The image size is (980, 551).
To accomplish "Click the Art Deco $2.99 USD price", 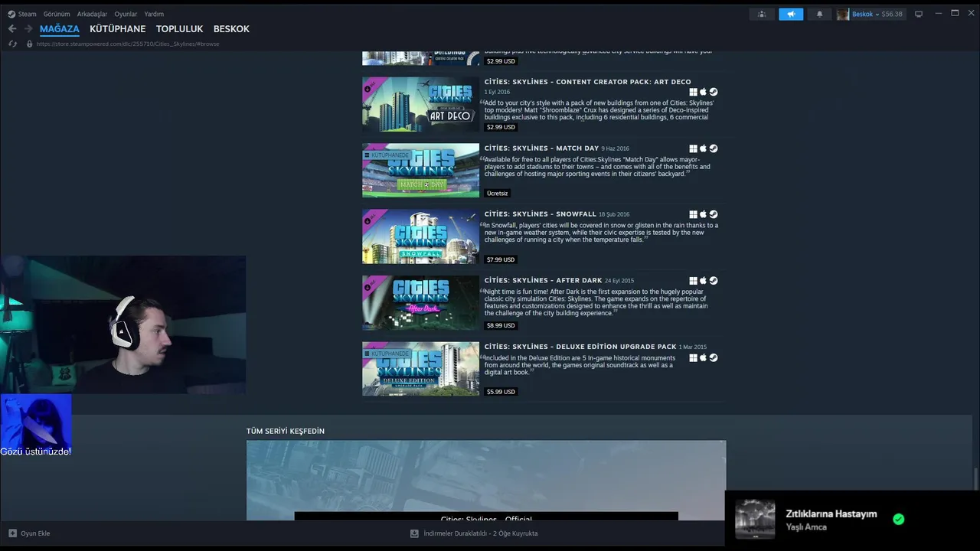I will click(501, 127).
